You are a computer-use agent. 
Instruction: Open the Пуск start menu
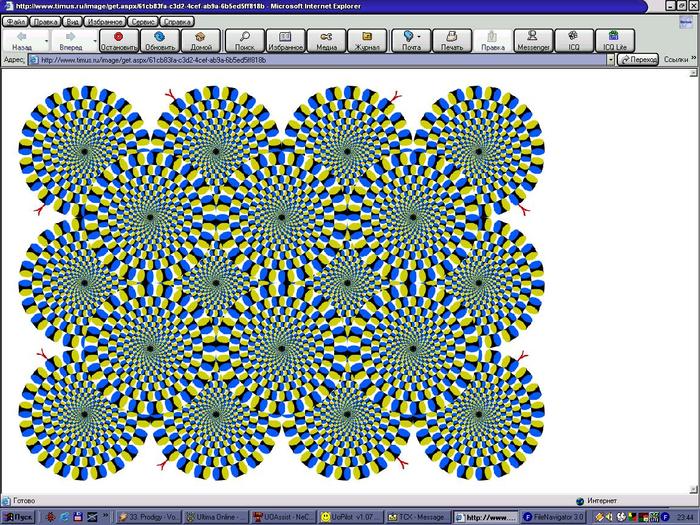(x=19, y=517)
